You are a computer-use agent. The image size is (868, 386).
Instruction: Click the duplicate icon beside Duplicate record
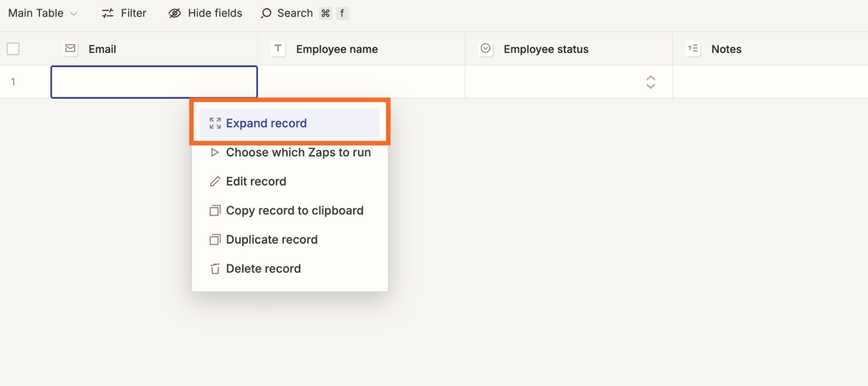(x=215, y=240)
